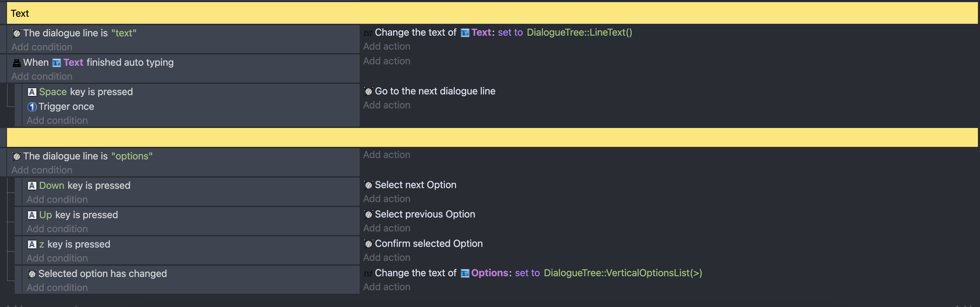The width and height of the screenshot is (980, 307).
Task: Select the empty yellow comment block
Action: coord(492,137)
